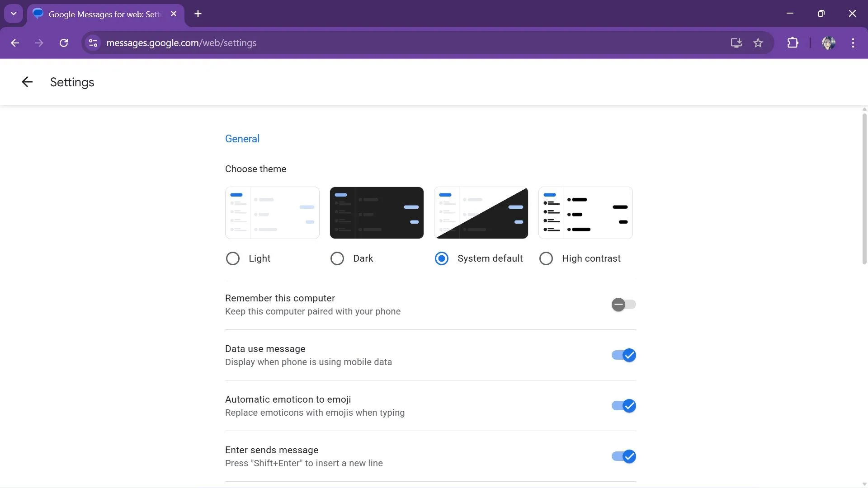Click the browser back navigation arrow
868x488 pixels.
pyautogui.click(x=15, y=43)
